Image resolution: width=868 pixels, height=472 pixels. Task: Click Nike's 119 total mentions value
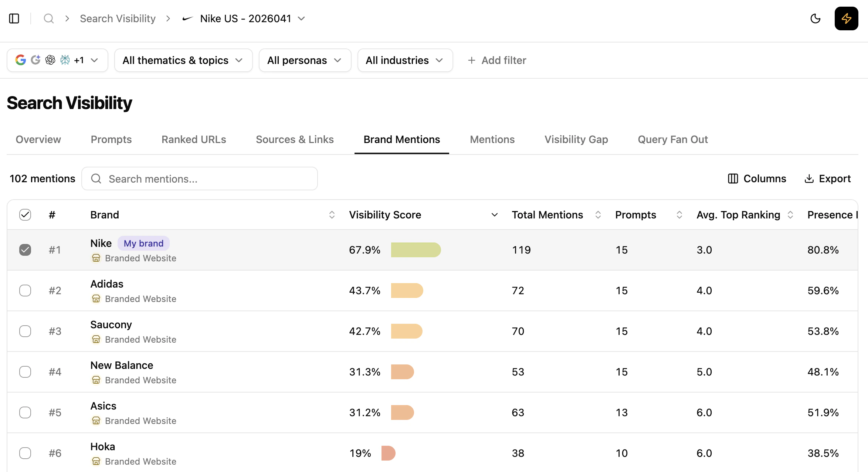(x=521, y=250)
